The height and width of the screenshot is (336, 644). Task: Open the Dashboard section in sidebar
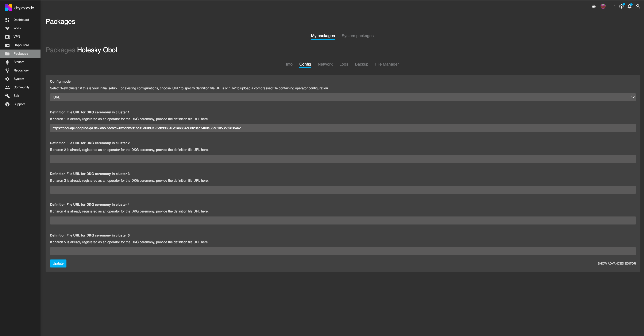(21, 20)
